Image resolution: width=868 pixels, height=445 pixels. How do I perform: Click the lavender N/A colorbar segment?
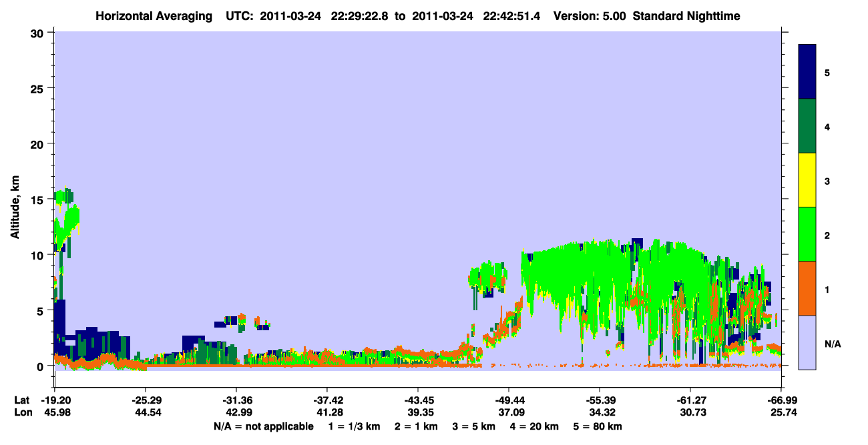(807, 342)
